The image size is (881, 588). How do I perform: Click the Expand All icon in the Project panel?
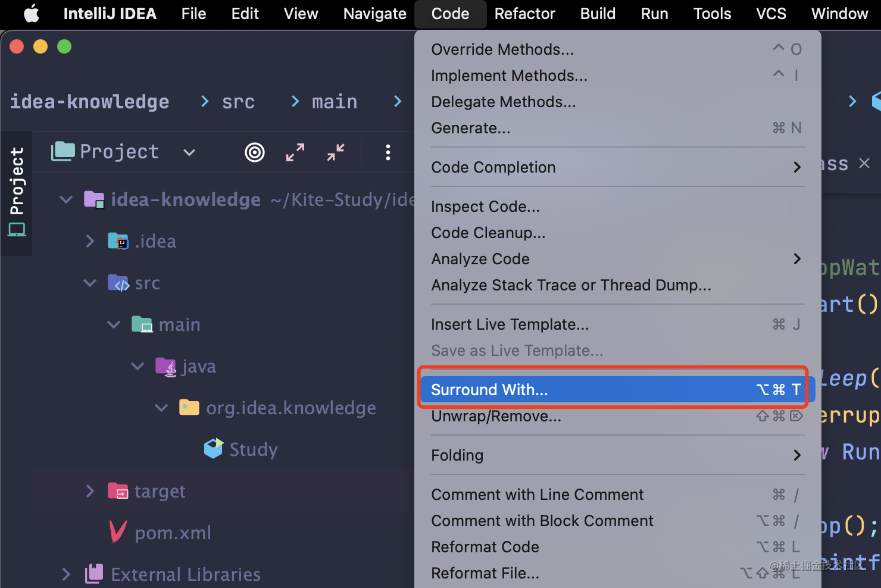(295, 152)
